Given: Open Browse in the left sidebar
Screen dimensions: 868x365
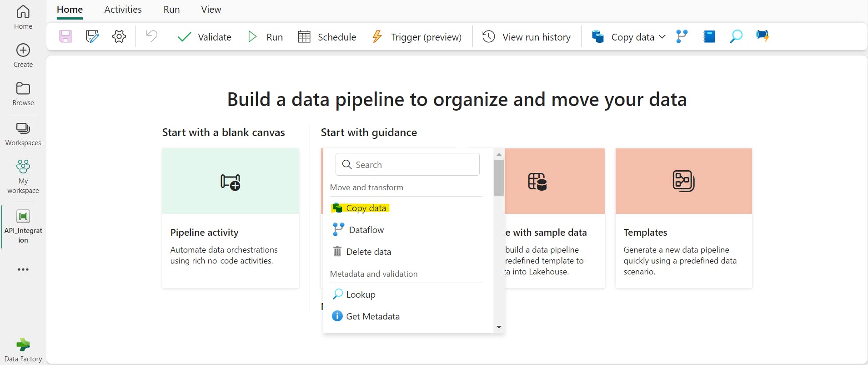Looking at the screenshot, I should [23, 94].
